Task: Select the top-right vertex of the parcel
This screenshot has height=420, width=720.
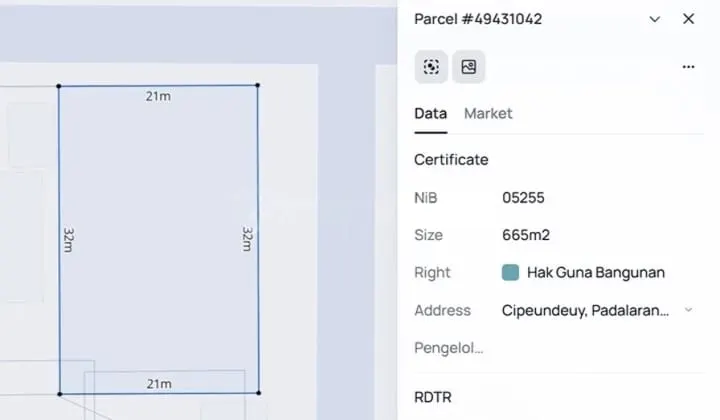Action: pos(258,85)
